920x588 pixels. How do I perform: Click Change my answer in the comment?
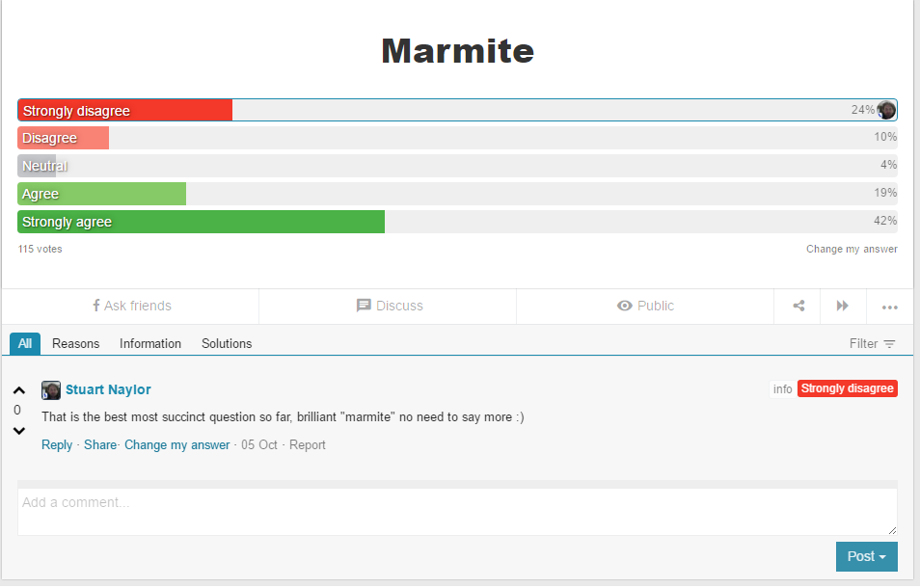click(177, 445)
